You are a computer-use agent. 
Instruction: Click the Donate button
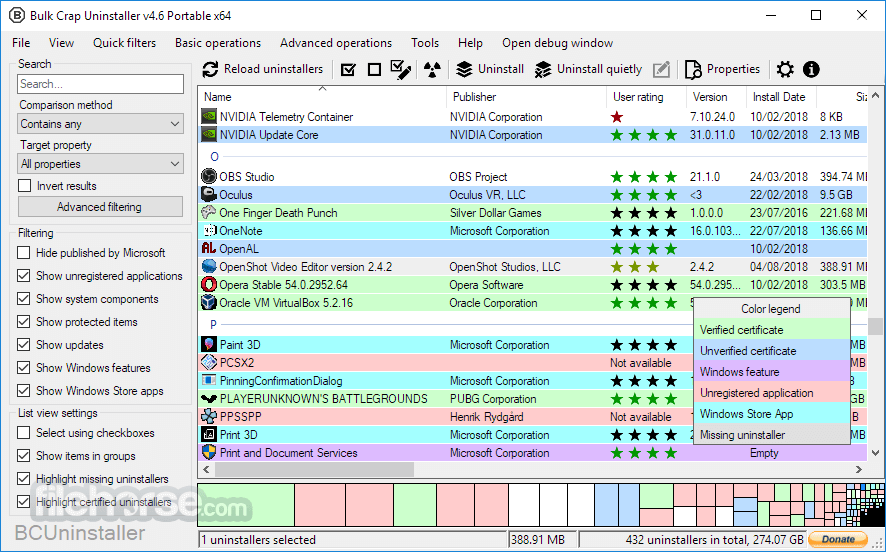click(838, 539)
